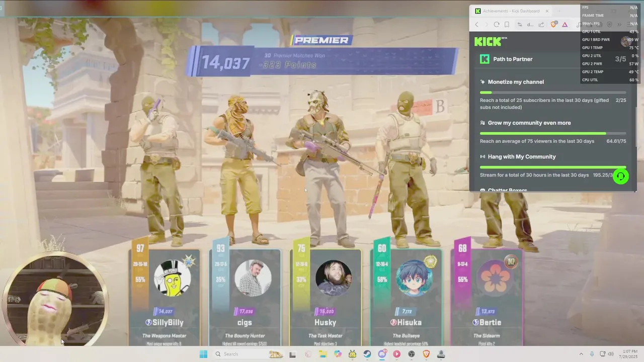Open the pink play-button app in taskbar
644x362 pixels.
tap(397, 354)
